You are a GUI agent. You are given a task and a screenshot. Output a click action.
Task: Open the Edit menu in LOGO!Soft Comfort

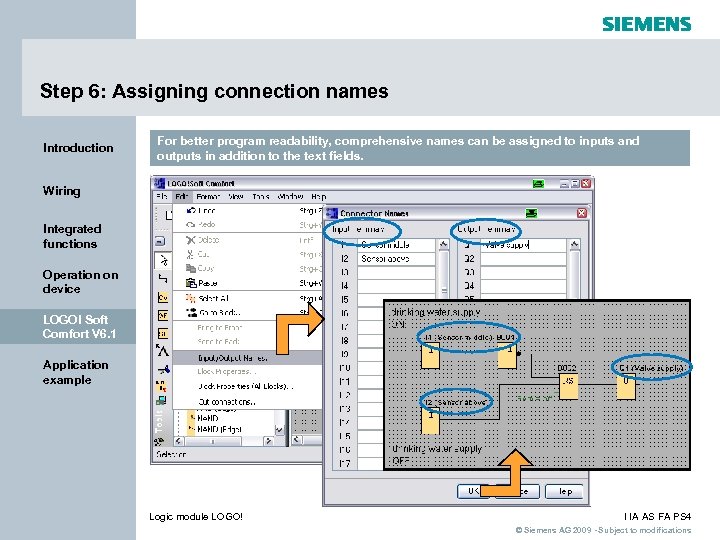[181, 197]
